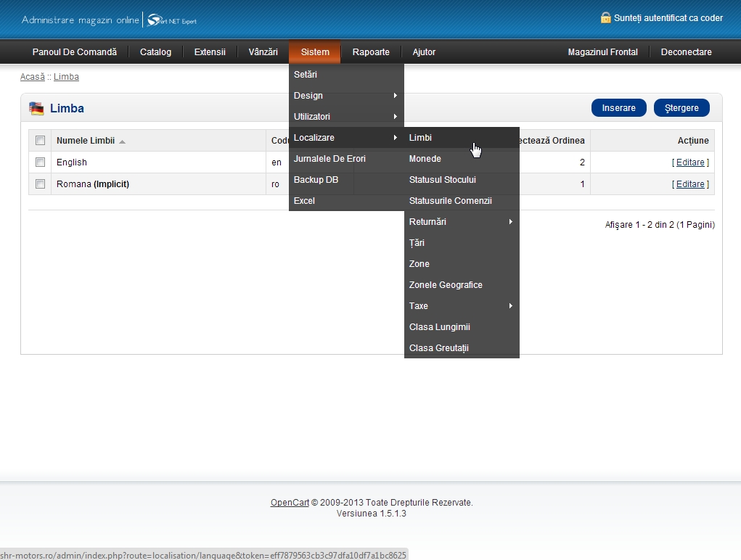The width and height of the screenshot is (741, 560).
Task: Select Monede from Localizare submenu
Action: [425, 159]
